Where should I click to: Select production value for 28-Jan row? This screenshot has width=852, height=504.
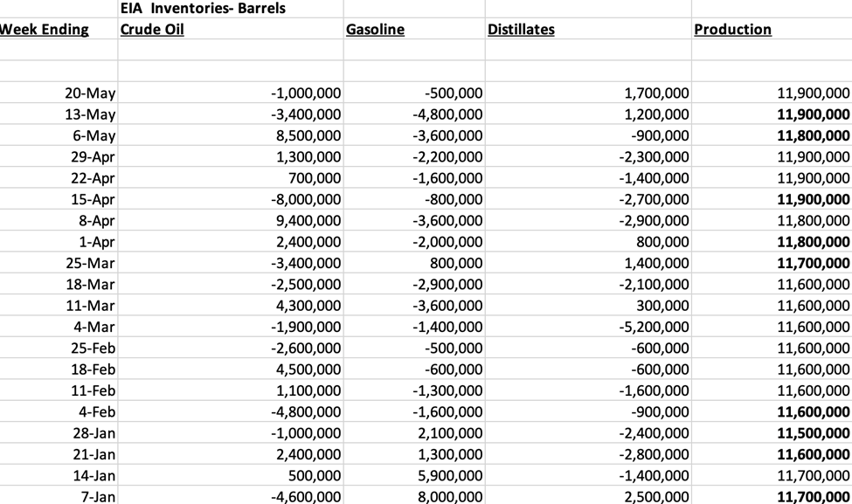pos(813,433)
